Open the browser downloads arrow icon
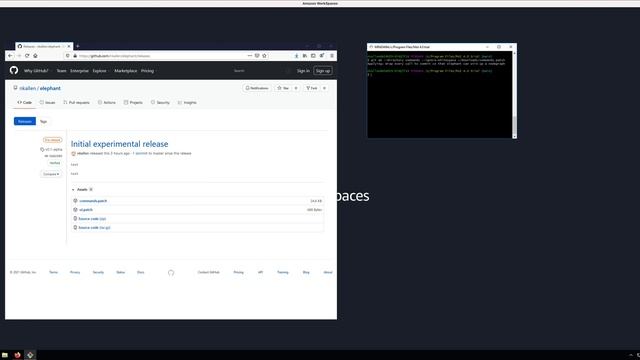The height and width of the screenshot is (360, 640). pyautogui.click(x=296, y=56)
